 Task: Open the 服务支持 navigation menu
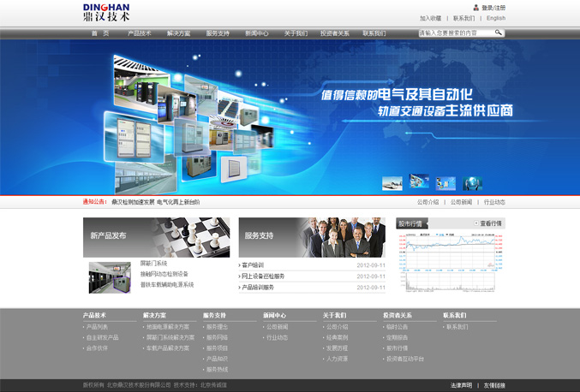[x=218, y=33]
